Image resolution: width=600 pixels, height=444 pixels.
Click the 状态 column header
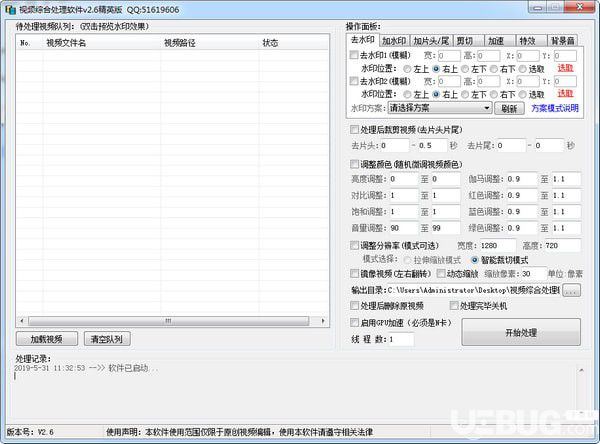(293, 43)
